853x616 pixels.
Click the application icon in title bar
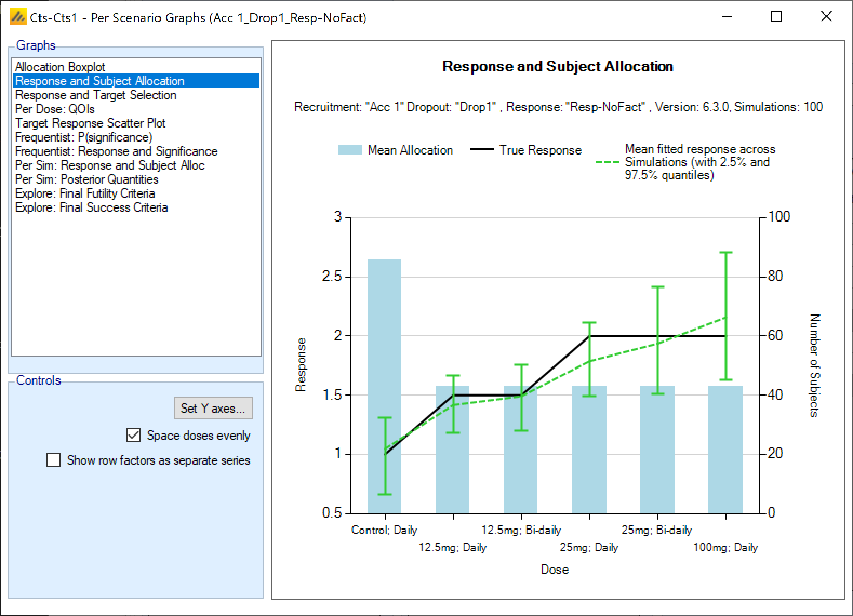tap(18, 17)
